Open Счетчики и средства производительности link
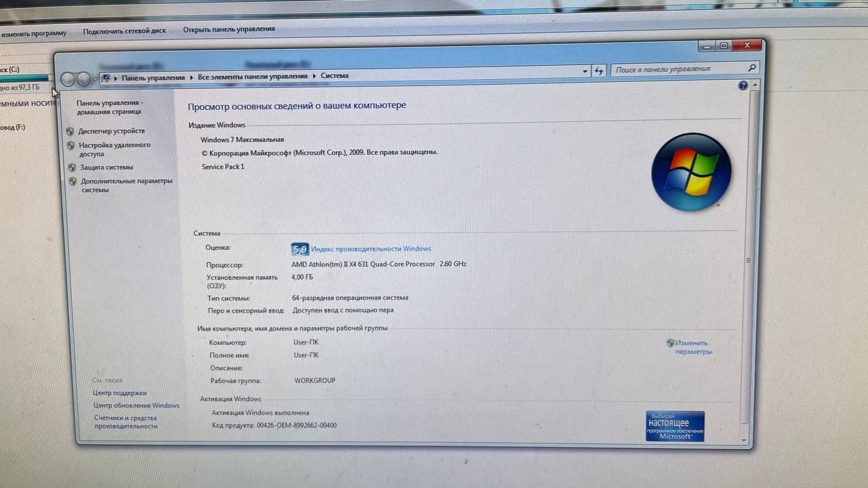The height and width of the screenshot is (488, 868). pos(125,422)
